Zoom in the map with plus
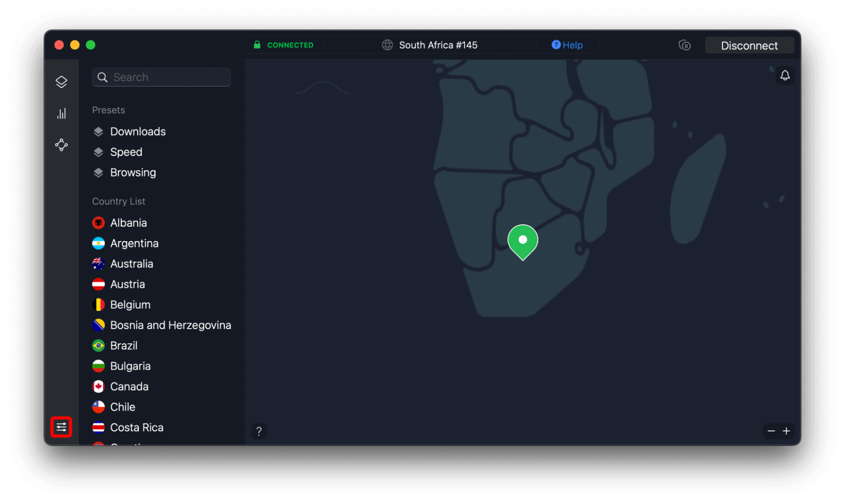 point(786,431)
